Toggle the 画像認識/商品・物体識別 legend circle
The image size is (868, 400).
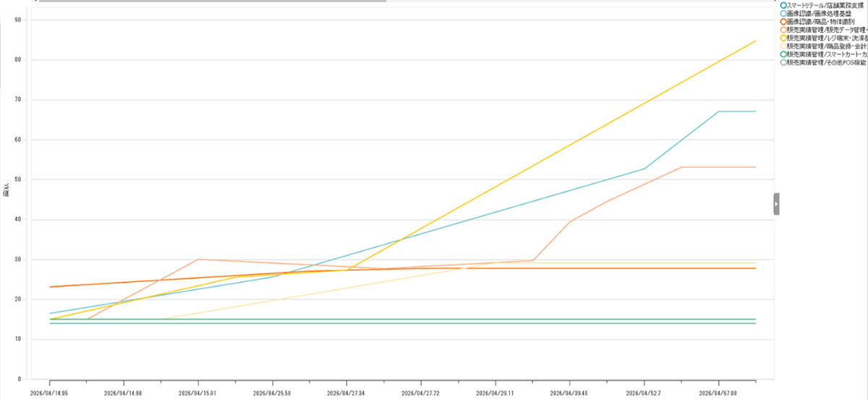click(x=783, y=22)
